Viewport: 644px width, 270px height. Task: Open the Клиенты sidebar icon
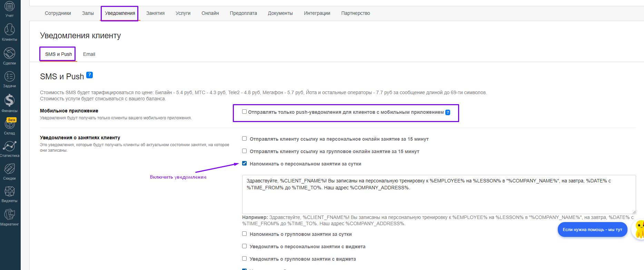9,32
